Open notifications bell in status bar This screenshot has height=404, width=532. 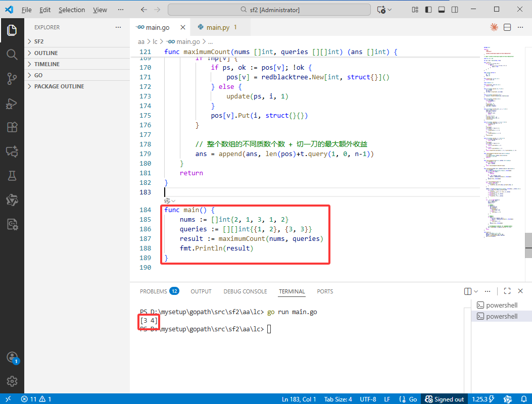tap(524, 399)
